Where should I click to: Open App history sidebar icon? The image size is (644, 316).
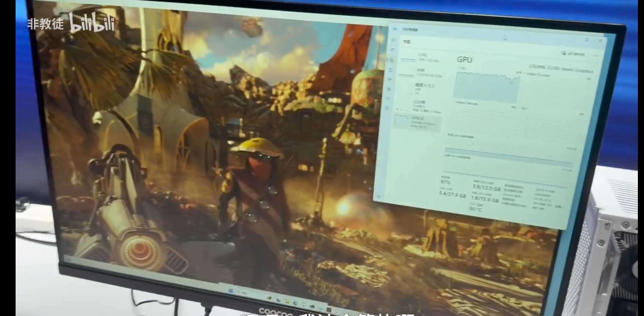click(391, 70)
